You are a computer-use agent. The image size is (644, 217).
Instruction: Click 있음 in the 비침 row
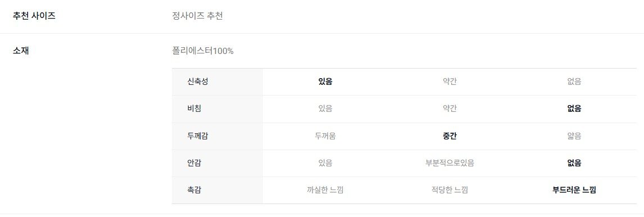point(325,108)
